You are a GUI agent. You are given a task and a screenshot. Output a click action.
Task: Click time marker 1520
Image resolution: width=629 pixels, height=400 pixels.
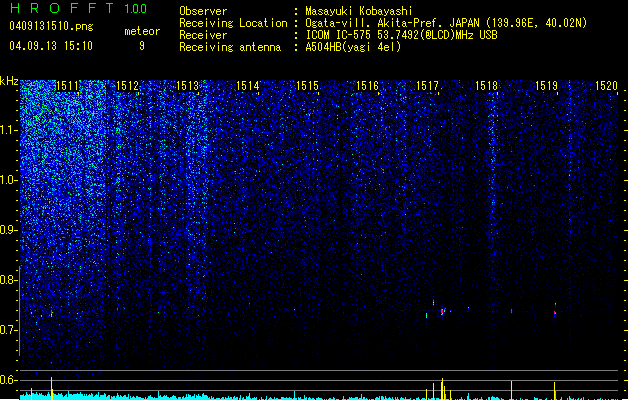click(606, 86)
